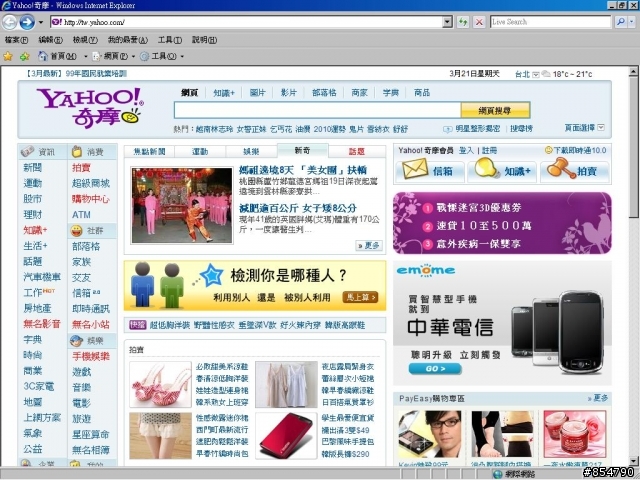Open the 編輯 Edit menu
This screenshot has height=480, width=640.
[x=50, y=40]
